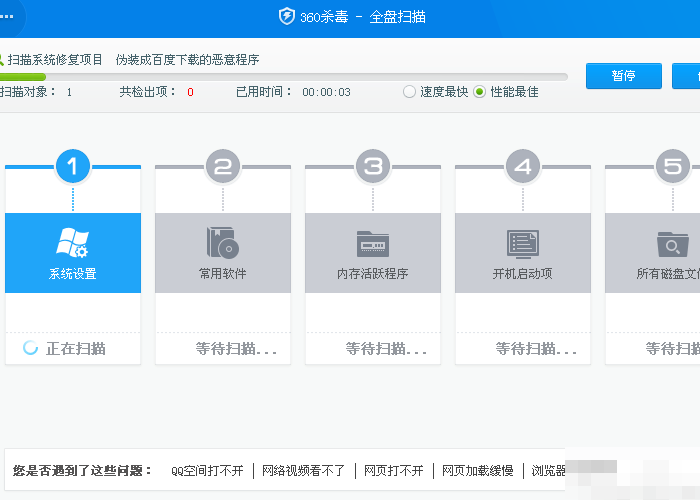The height and width of the screenshot is (500, 700).
Task: Pause the scan with 暂停 button
Action: coord(624,76)
